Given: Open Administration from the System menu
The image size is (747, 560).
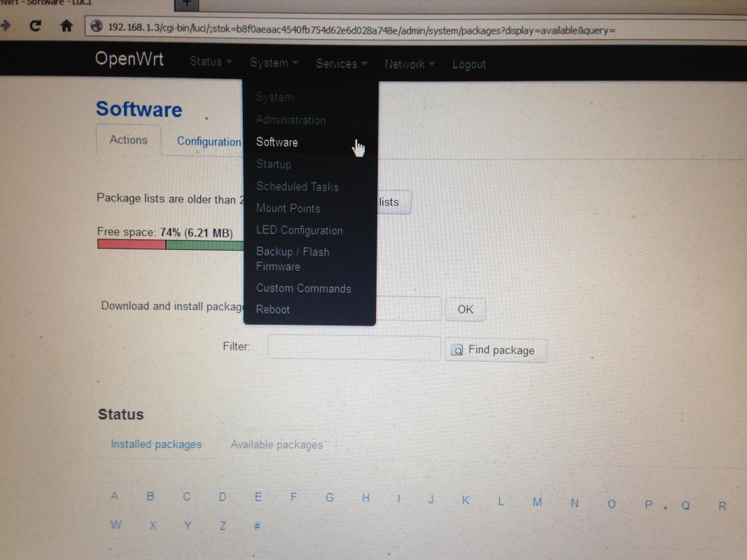Looking at the screenshot, I should (291, 120).
